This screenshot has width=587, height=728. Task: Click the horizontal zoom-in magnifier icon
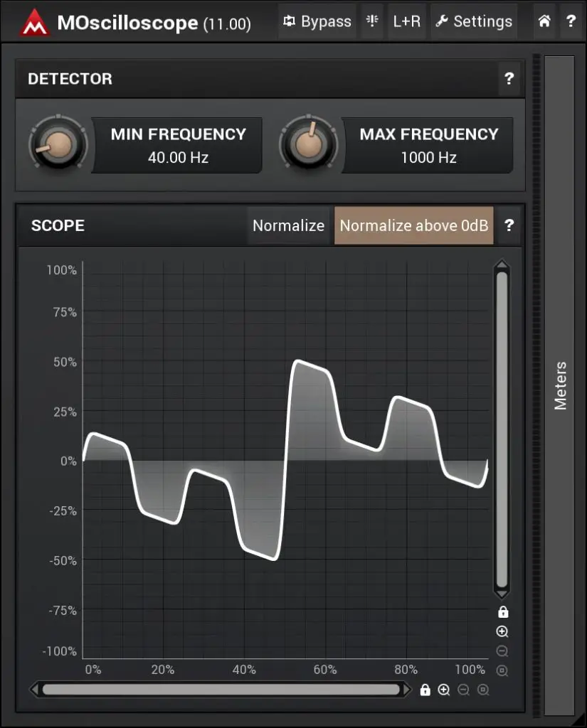[444, 690]
